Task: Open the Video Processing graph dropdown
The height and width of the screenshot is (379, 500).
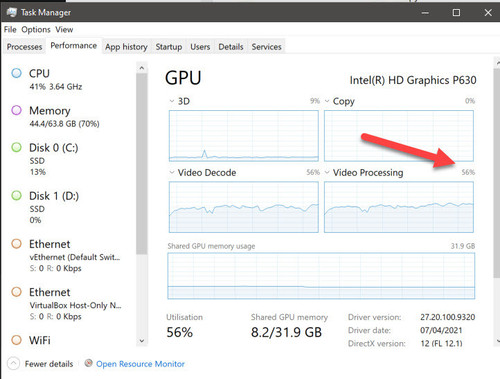Action: point(327,172)
